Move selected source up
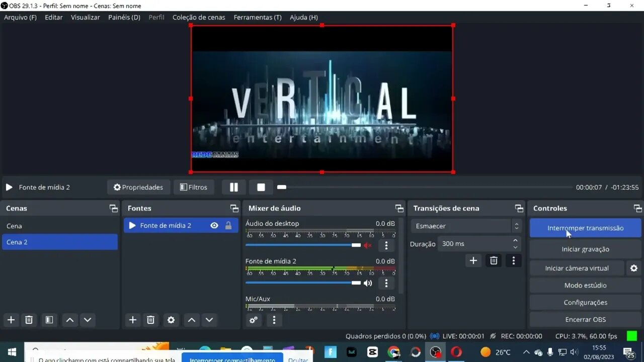 pyautogui.click(x=192, y=320)
